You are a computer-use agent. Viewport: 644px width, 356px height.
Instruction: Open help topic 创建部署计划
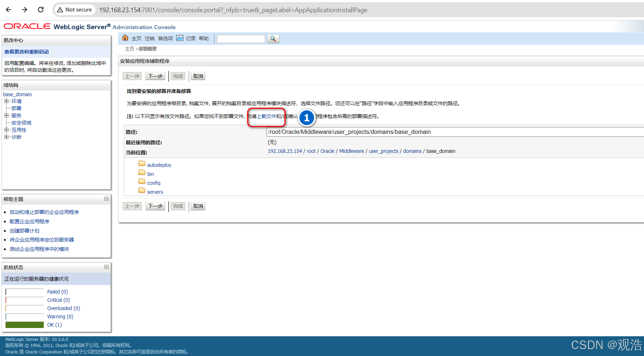[24, 231]
